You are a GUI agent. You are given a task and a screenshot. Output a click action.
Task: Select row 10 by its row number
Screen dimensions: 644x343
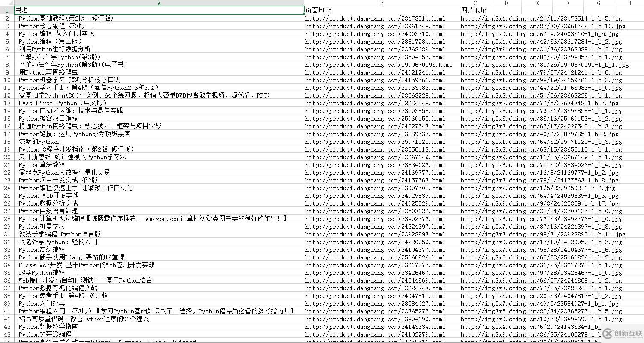tap(7, 80)
